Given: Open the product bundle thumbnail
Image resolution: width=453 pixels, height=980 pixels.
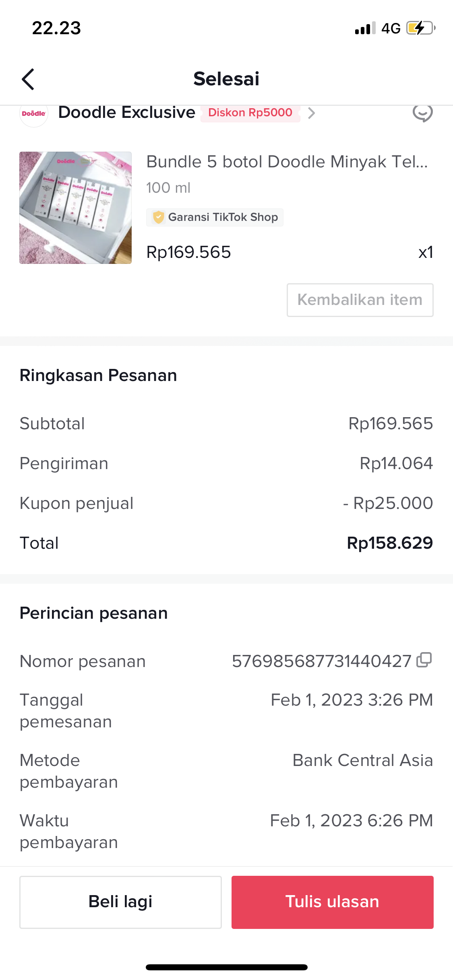Looking at the screenshot, I should click(76, 208).
